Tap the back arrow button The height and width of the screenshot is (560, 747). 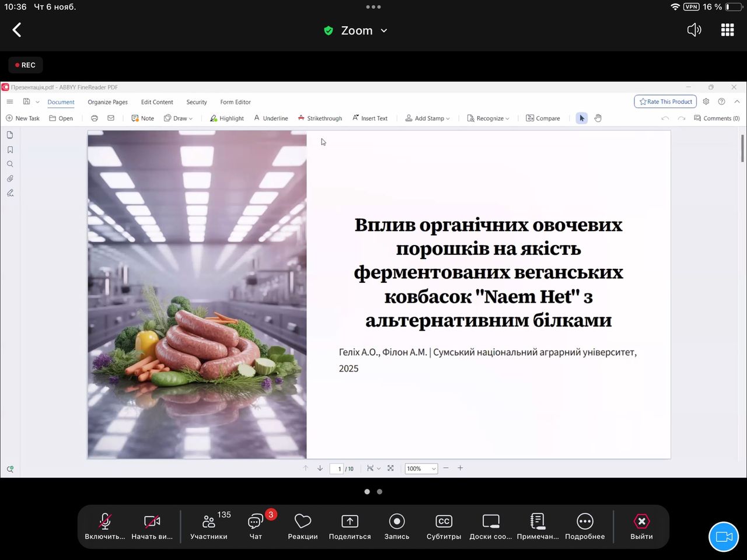pos(17,30)
